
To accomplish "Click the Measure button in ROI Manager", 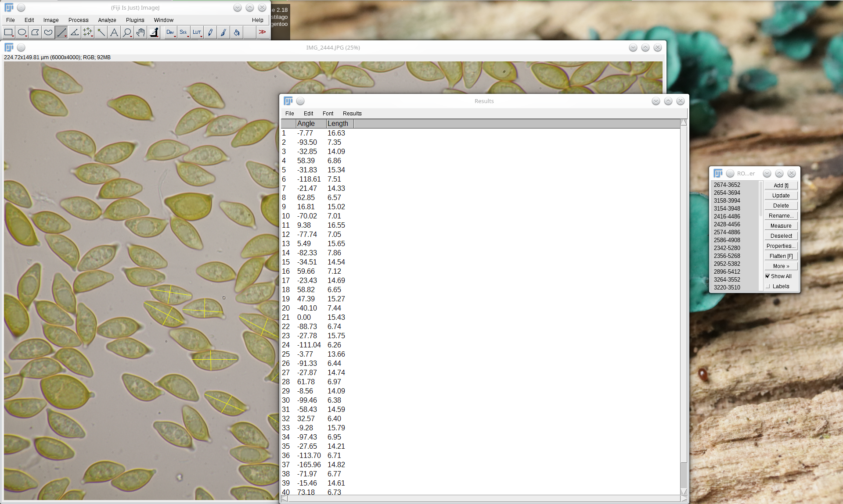I will 781,226.
